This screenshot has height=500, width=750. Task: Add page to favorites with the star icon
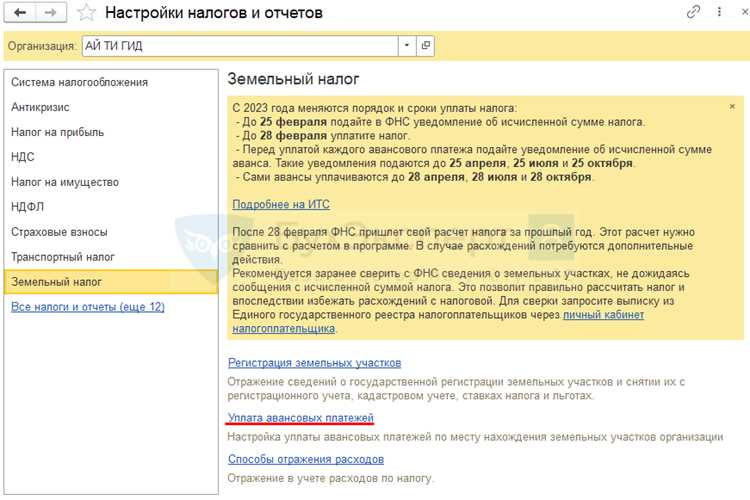(87, 13)
